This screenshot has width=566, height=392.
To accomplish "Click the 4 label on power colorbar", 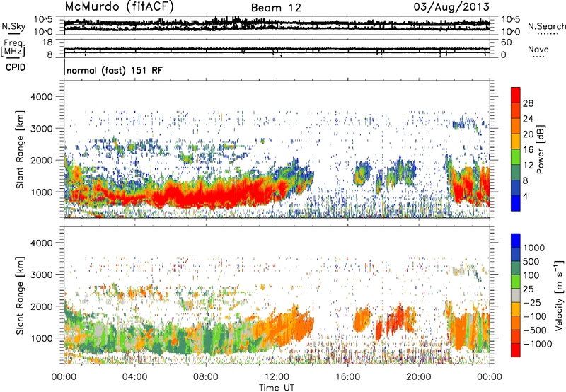I will click(x=526, y=196).
